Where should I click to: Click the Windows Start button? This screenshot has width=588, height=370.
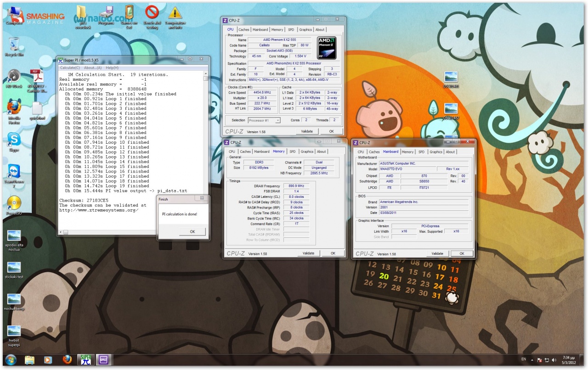(x=11, y=359)
